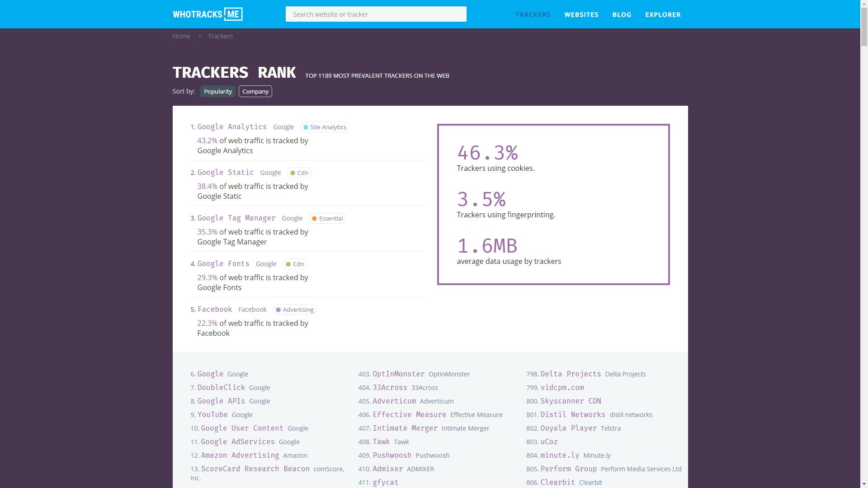Click the Essential badge on Google Tag Manager
Screen dimensions: 868x488
point(327,218)
